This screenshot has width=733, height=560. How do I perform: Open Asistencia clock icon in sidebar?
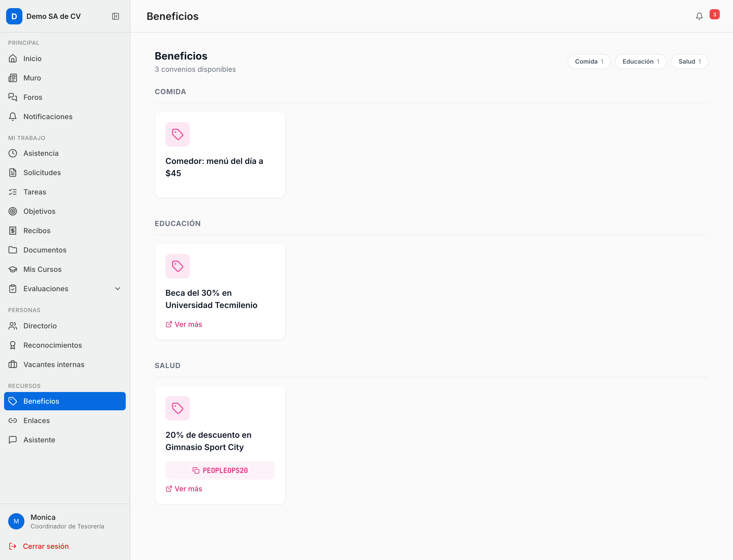(13, 153)
